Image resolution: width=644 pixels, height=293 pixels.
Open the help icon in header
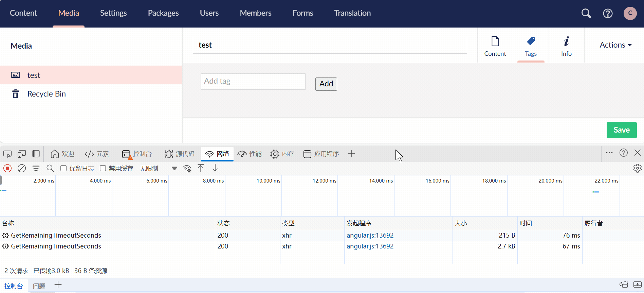608,13
